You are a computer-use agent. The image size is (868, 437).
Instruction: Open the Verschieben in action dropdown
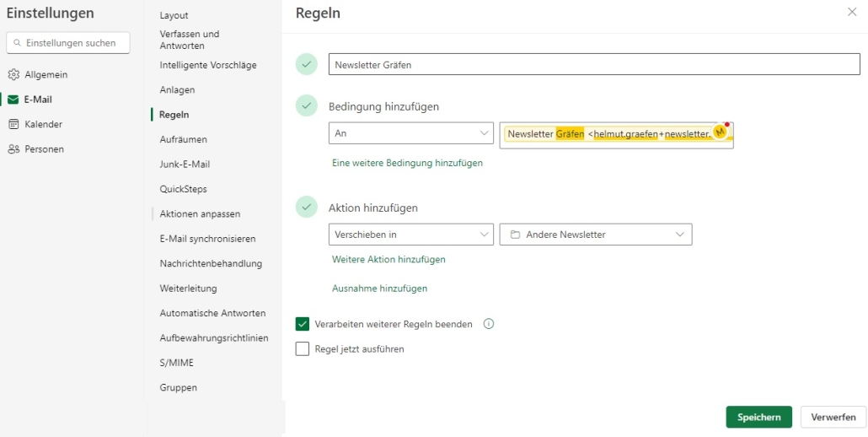[x=410, y=235]
